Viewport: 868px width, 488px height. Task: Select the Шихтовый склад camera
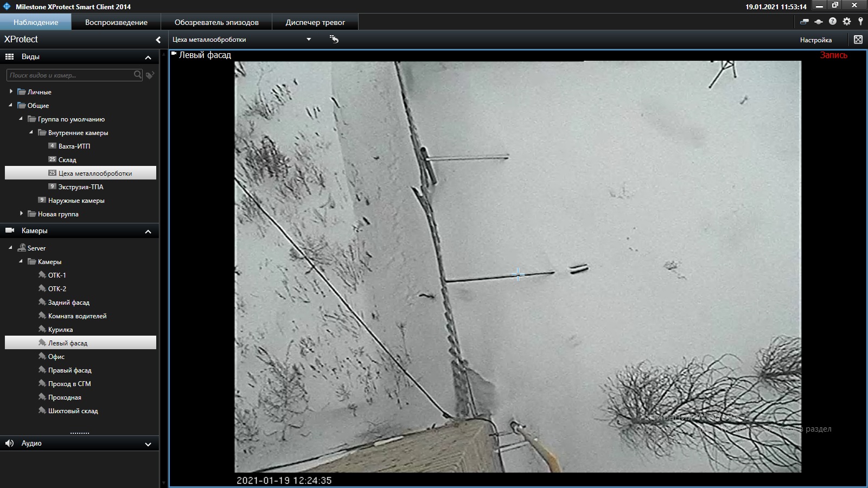(73, 410)
